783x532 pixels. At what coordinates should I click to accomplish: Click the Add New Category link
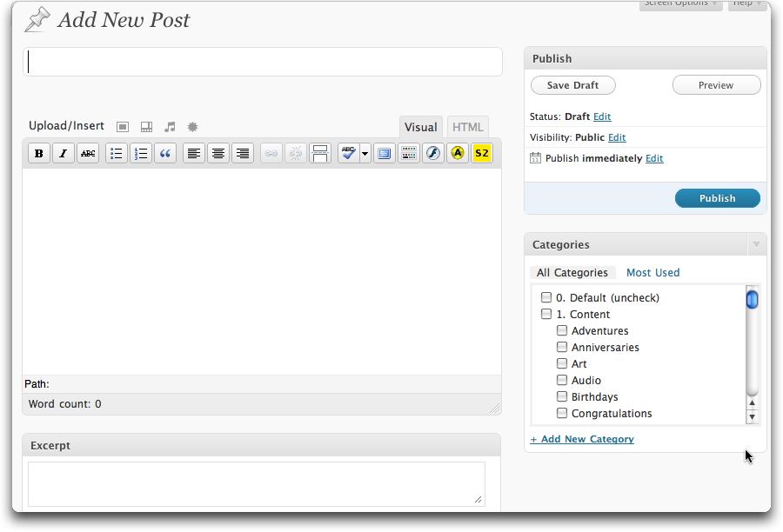click(582, 440)
